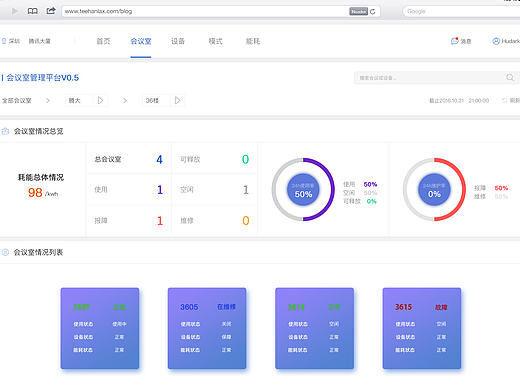Click the 全部会议室 breadcrumb
The image size is (520, 390).
17,100
